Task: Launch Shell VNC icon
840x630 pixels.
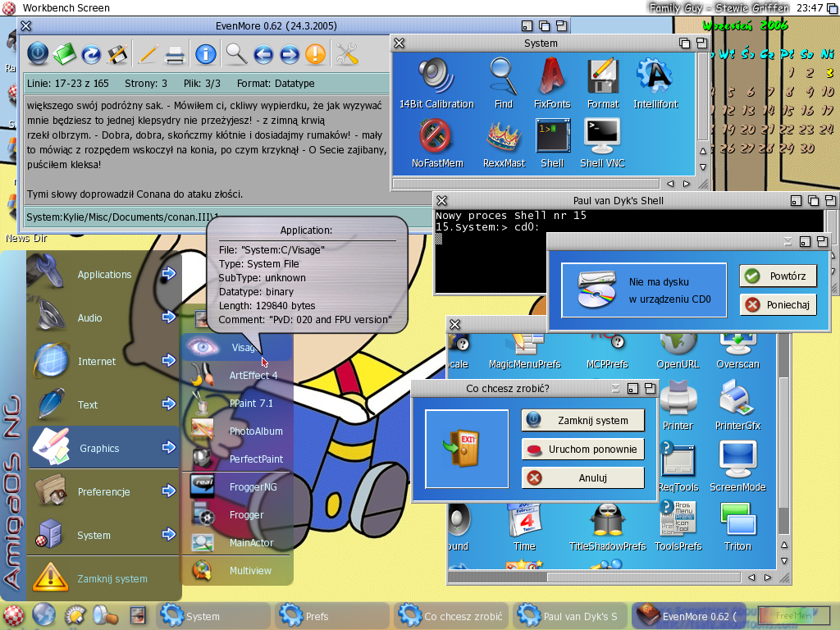Action: 603,143
